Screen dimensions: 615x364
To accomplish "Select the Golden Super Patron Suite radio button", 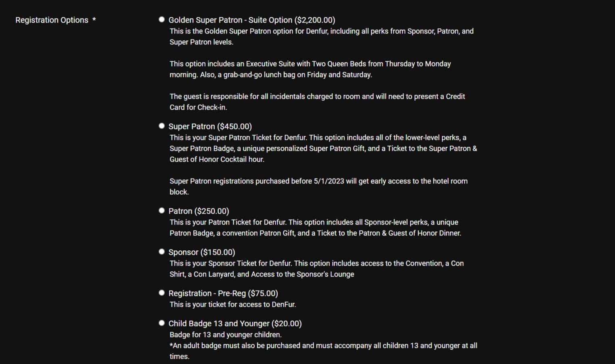I will click(x=162, y=19).
